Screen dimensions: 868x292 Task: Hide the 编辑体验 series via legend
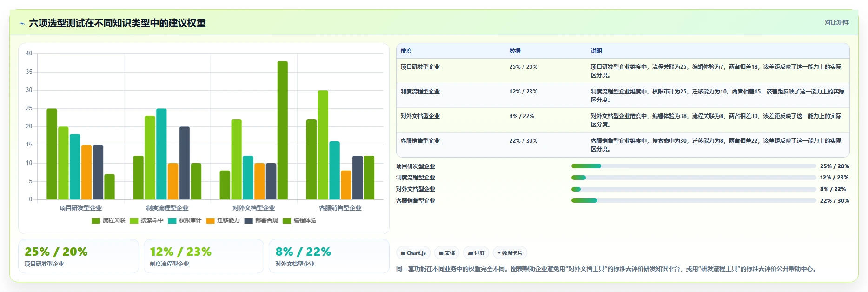click(x=299, y=220)
